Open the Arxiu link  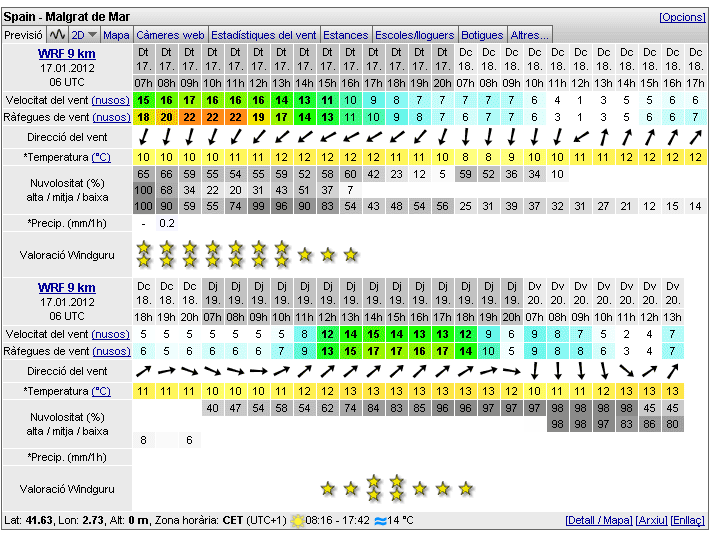tap(652, 521)
